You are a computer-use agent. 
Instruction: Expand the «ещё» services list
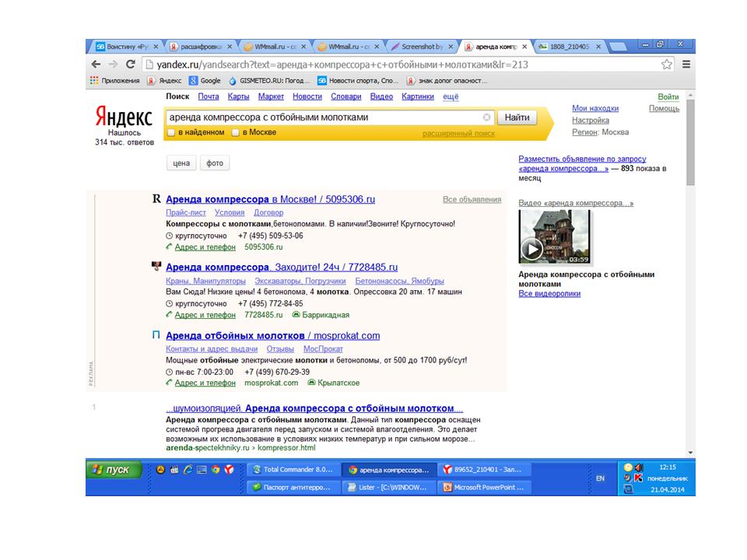click(451, 96)
